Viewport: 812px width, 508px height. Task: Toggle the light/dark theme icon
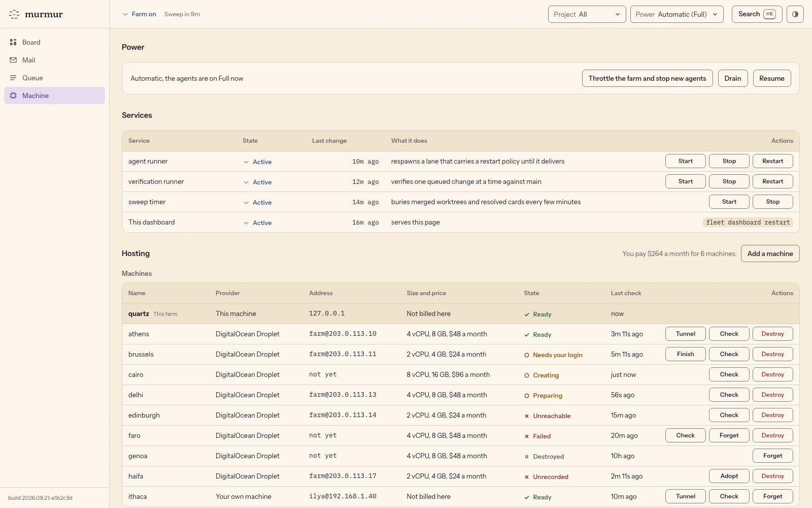795,14
